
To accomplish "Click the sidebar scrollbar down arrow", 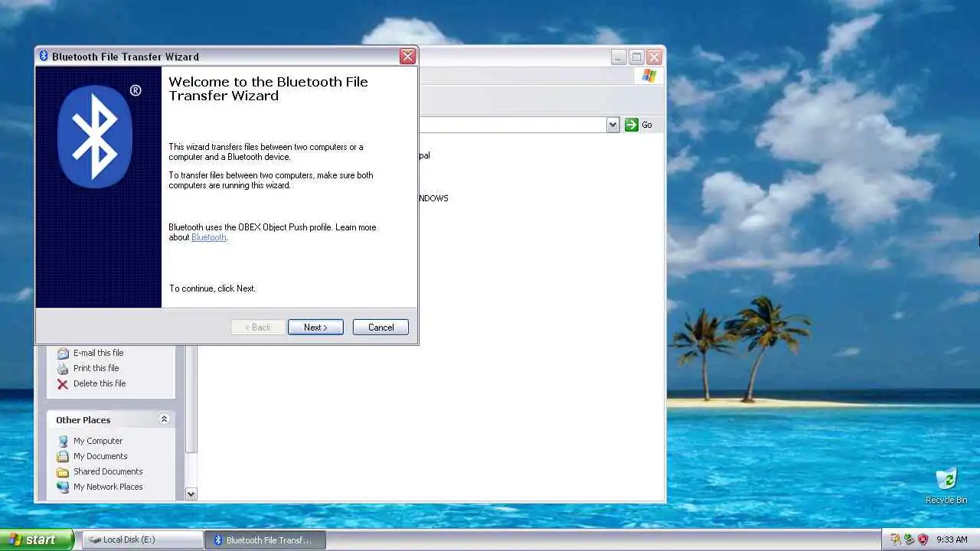I will coord(191,494).
